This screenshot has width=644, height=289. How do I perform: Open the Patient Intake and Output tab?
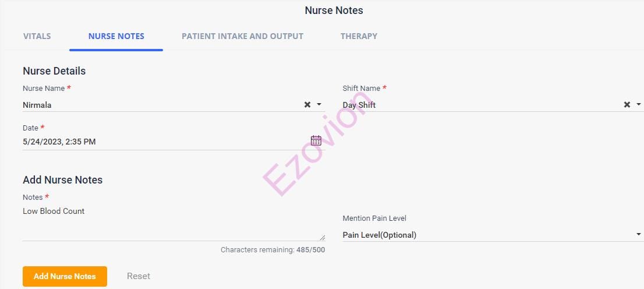tap(242, 36)
